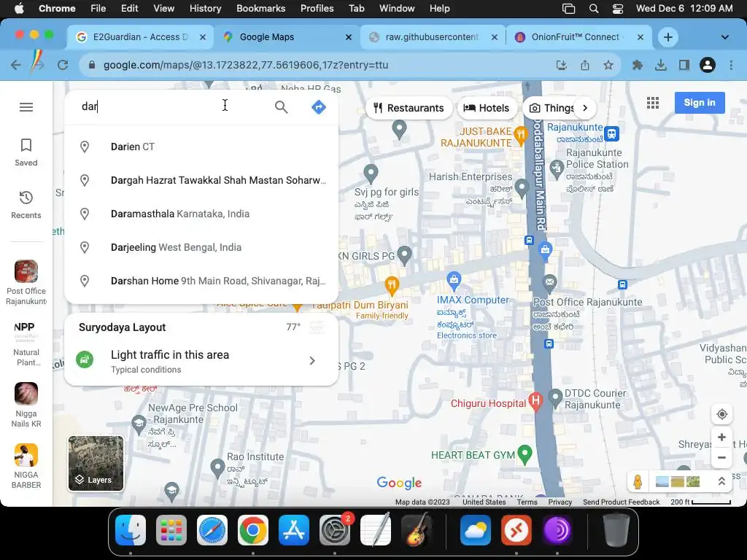The height and width of the screenshot is (560, 747).
Task: Open Chrome downloads
Action: pyautogui.click(x=661, y=65)
